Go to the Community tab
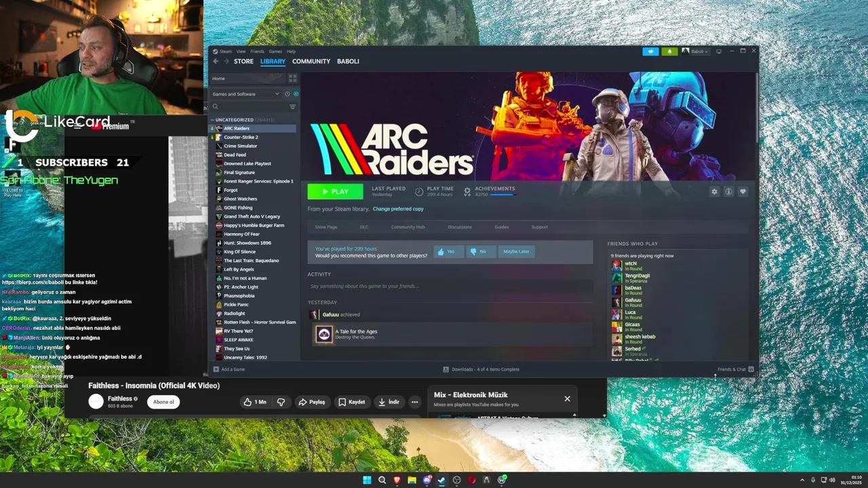Screen dimensions: 868x488 pos(311,61)
